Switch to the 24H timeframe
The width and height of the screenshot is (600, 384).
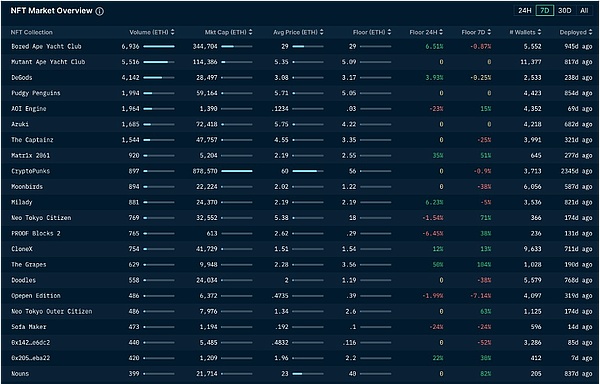pyautogui.click(x=524, y=11)
